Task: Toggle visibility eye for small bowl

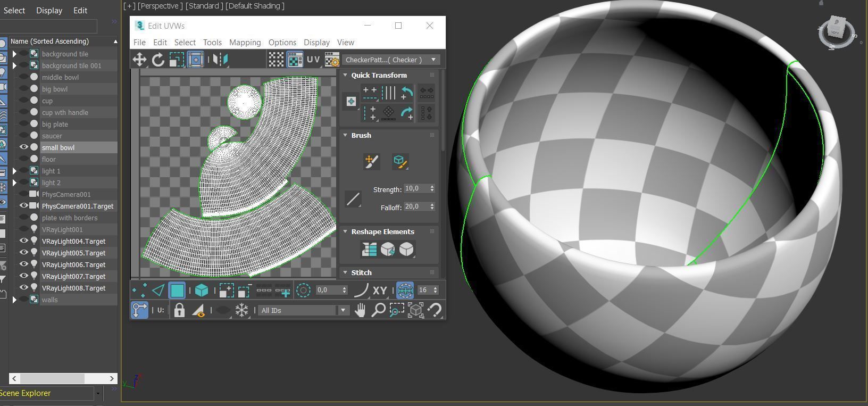Action: 24,147
